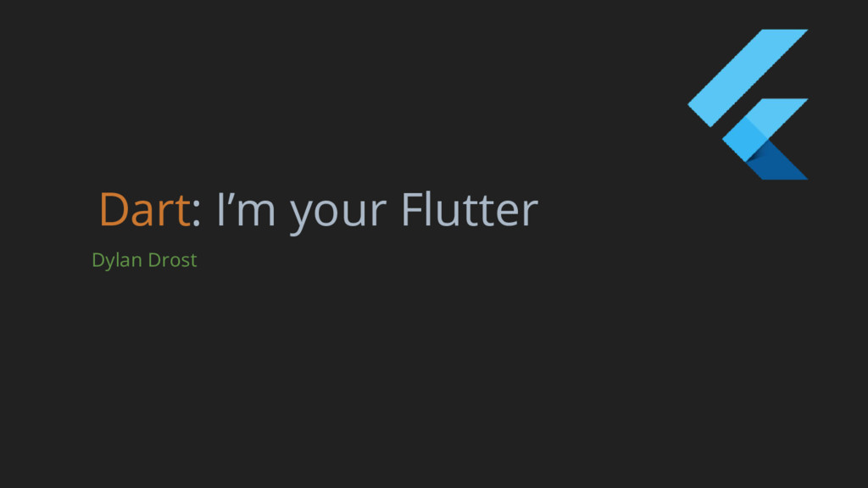This screenshot has width=868, height=488.
Task: Click the apostrophe in "I'm"
Action: tap(231, 197)
